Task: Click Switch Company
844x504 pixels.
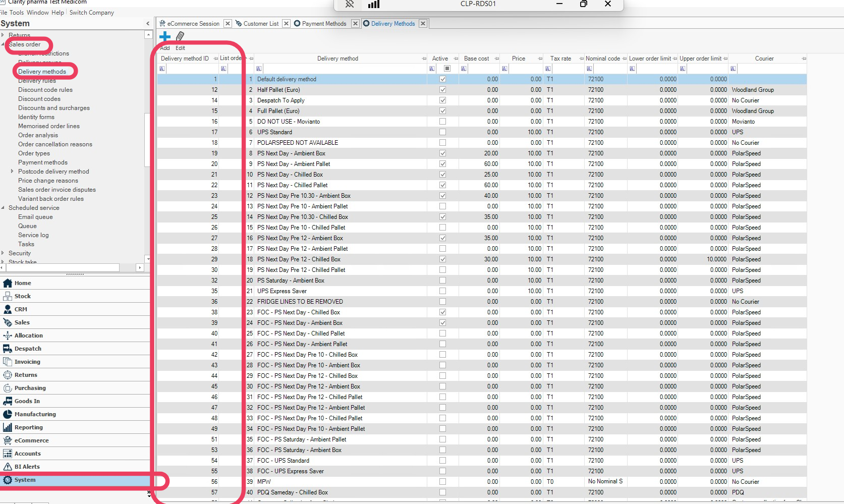Action: pyautogui.click(x=92, y=13)
